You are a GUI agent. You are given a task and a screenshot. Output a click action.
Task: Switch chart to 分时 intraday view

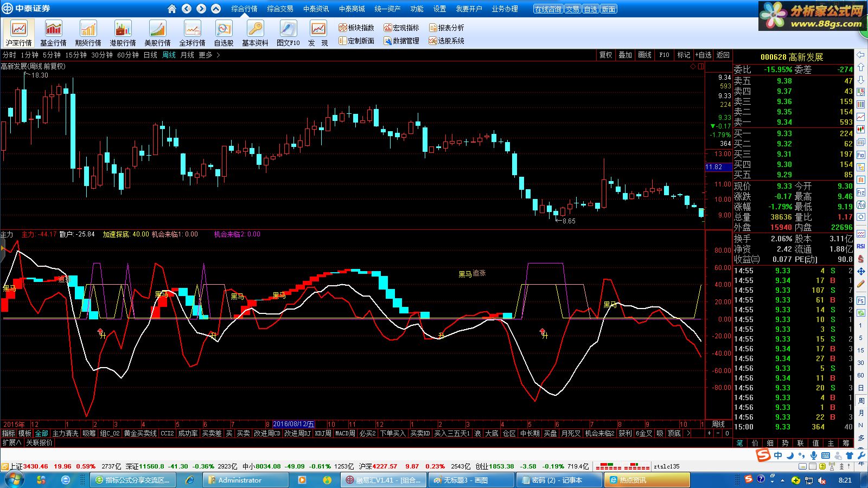point(9,55)
